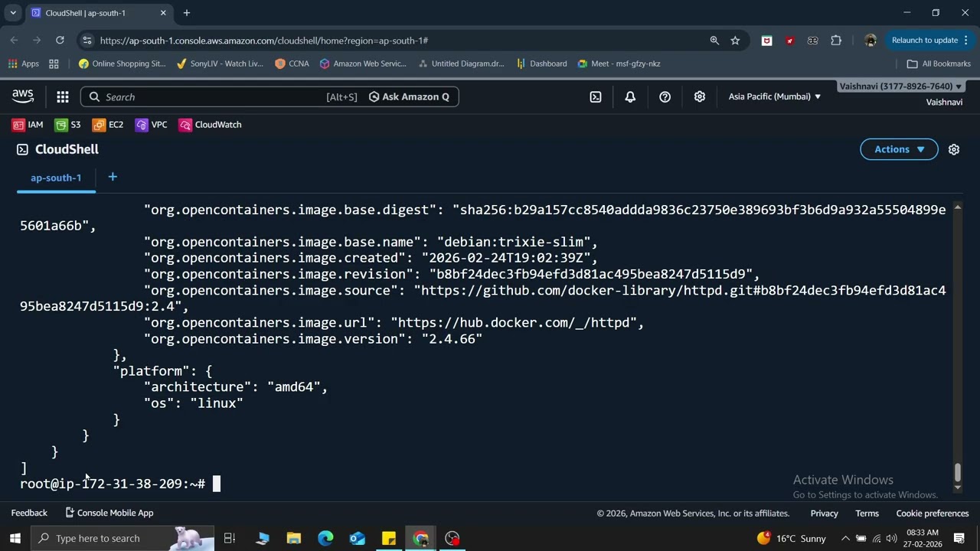This screenshot has height=551, width=980.
Task: Bookmark this page with star
Action: coord(735,41)
